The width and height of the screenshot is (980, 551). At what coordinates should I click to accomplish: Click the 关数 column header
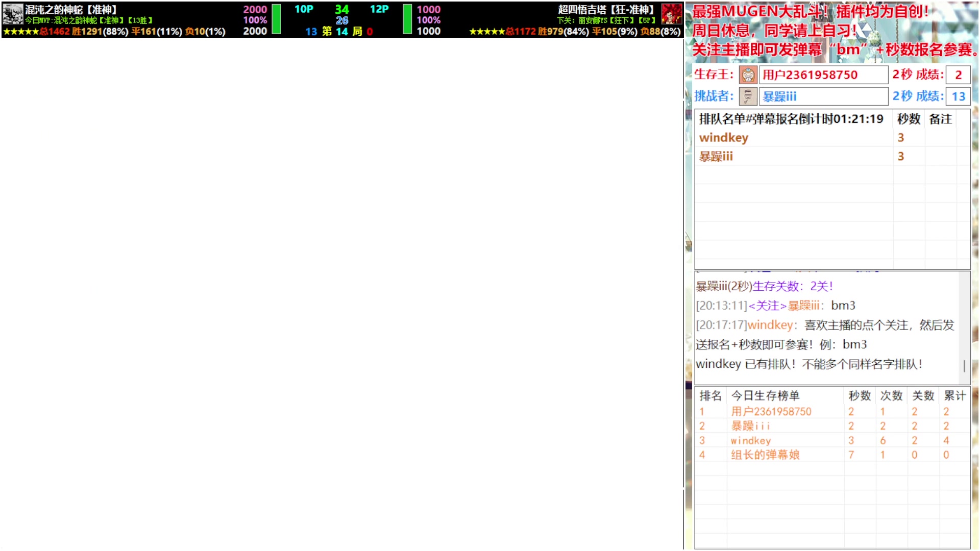pos(923,396)
